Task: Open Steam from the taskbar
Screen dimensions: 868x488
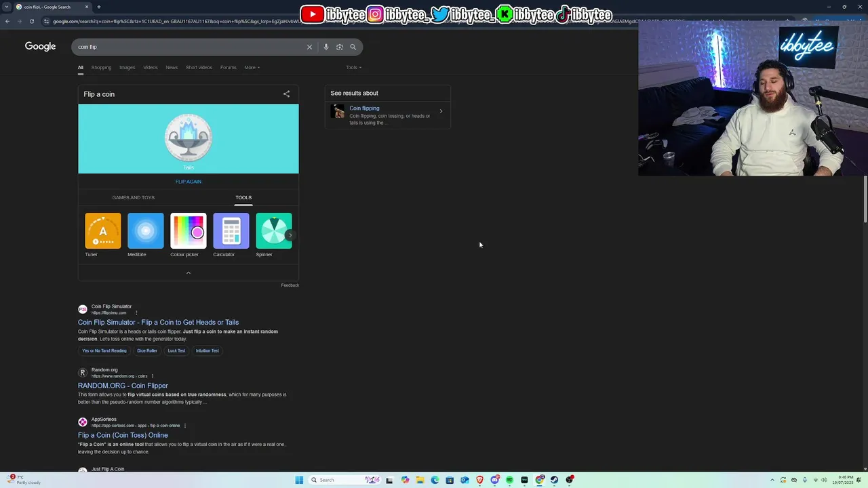Action: tap(554, 480)
